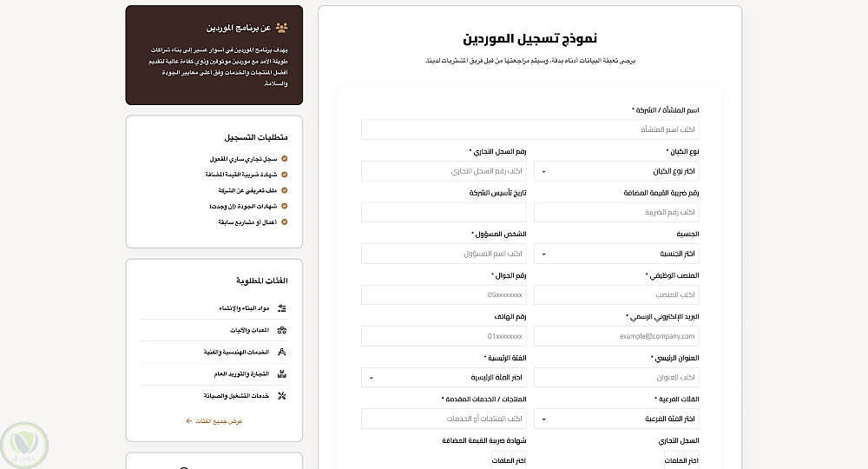
Task: Click the operation and maintenance tools icon
Action: coord(282,396)
